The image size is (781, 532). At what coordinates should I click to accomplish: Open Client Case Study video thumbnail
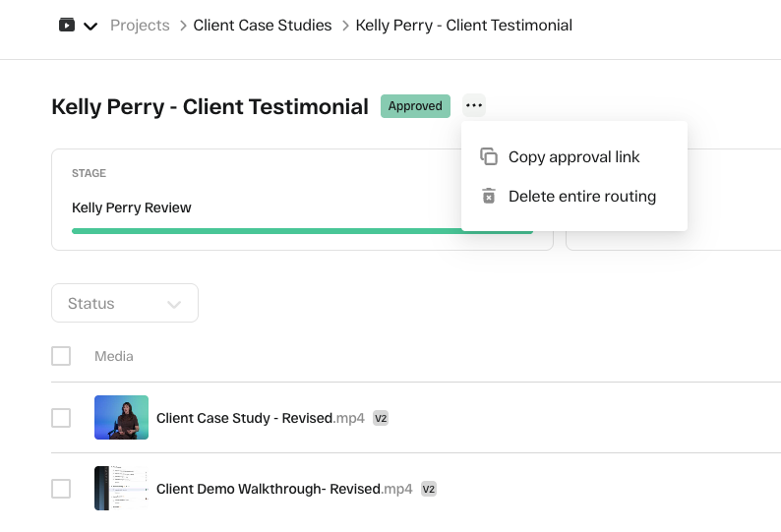121,418
